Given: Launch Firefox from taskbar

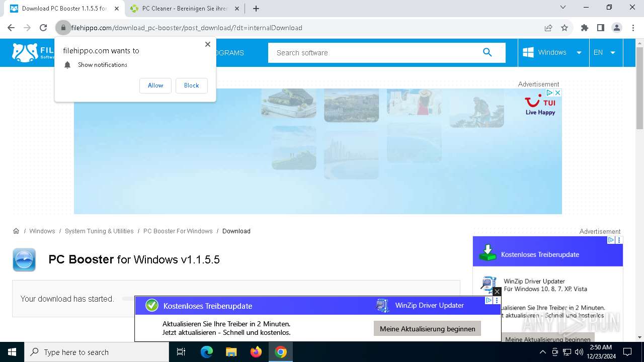Looking at the screenshot, I should click(x=256, y=352).
